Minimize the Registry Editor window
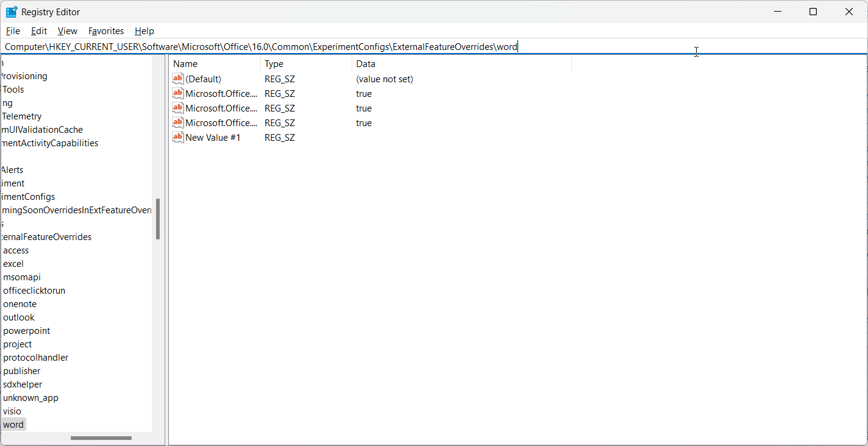 [778, 12]
